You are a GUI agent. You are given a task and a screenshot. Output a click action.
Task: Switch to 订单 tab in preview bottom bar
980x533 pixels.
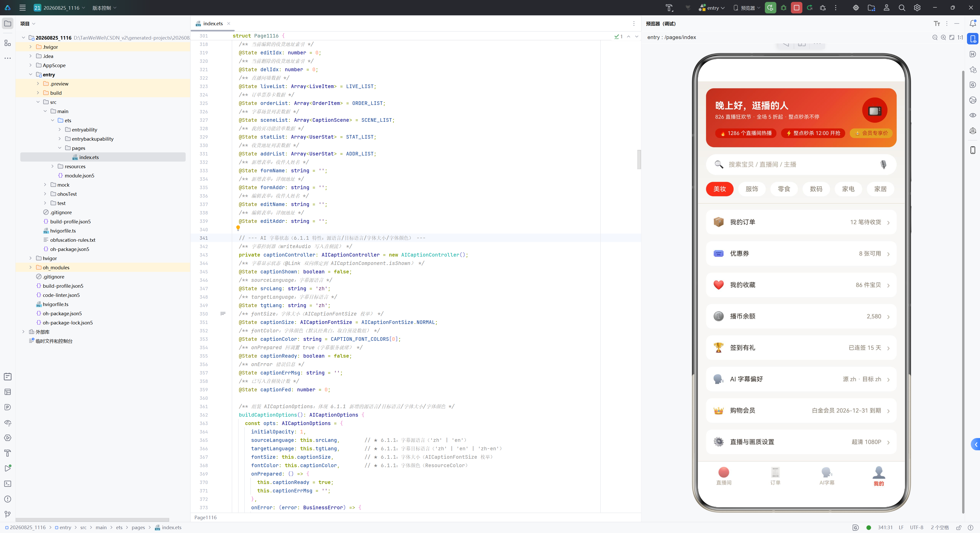point(775,476)
